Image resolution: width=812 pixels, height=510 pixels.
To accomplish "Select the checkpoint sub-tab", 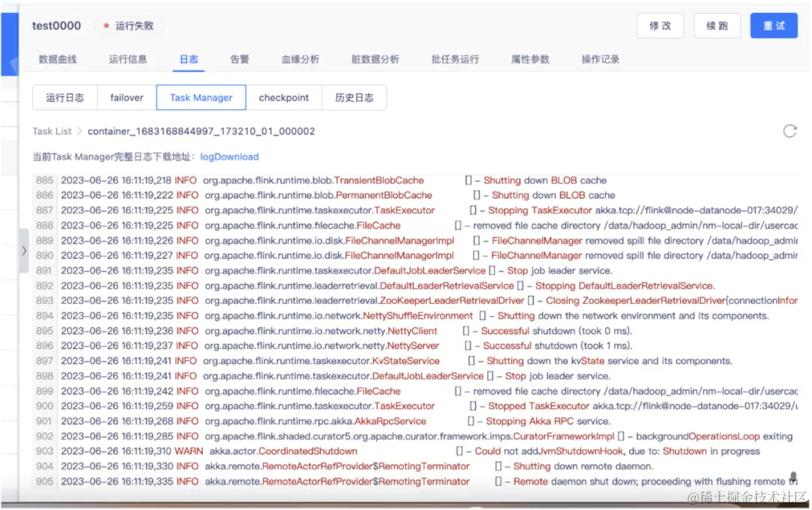I will pos(283,98).
